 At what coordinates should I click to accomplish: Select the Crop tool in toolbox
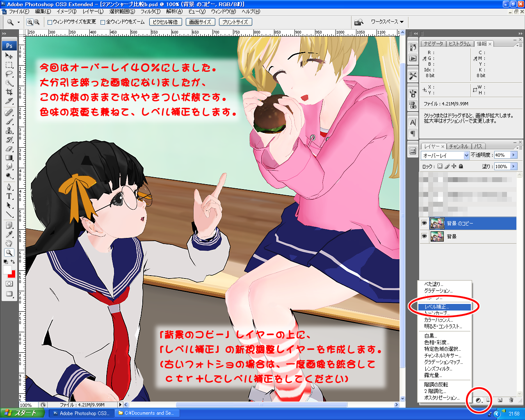[x=9, y=92]
